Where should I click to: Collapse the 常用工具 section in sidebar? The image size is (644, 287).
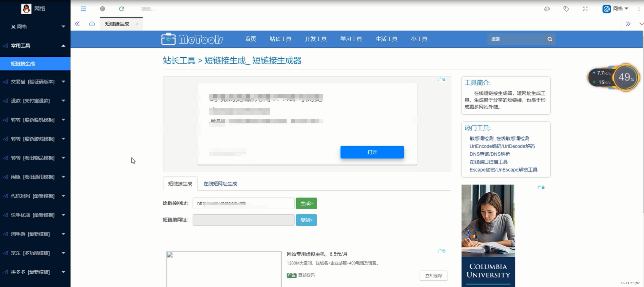(63, 45)
